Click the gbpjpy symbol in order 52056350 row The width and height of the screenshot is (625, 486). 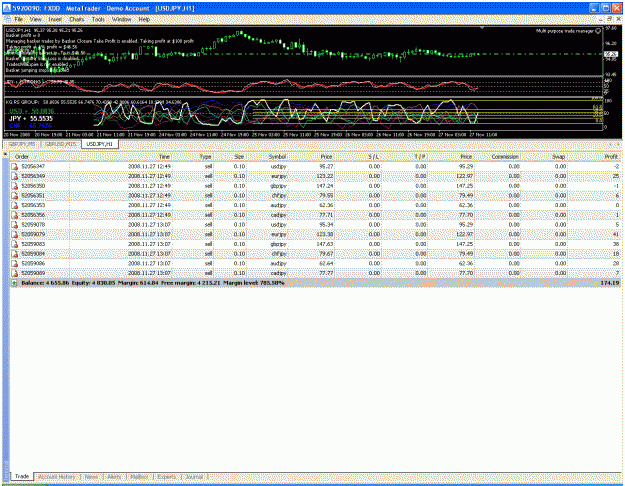pos(278,186)
